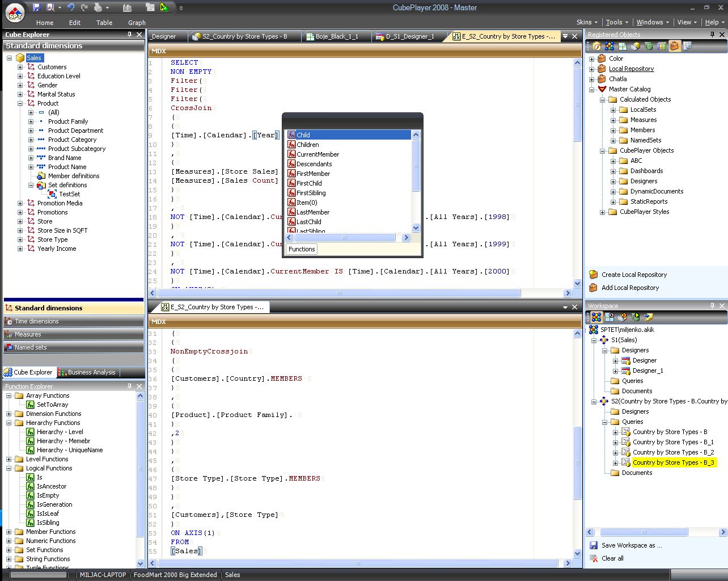The height and width of the screenshot is (581, 728).
Task: Expand the CubePlayer Styles folder
Action: tap(602, 212)
